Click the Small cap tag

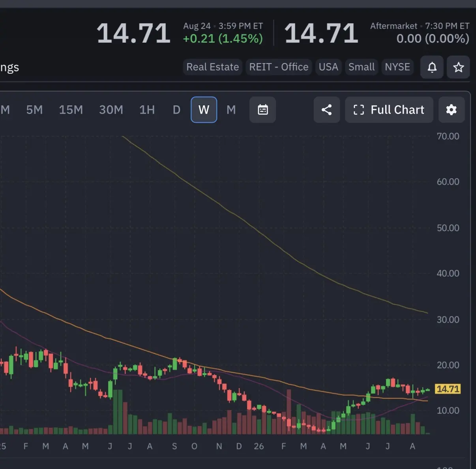coord(362,67)
